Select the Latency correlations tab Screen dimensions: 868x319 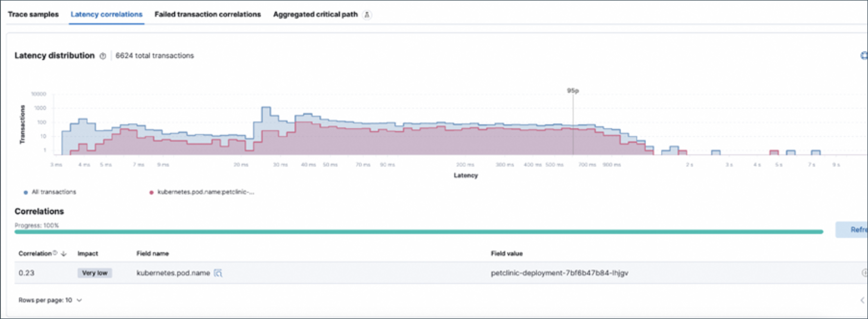(x=106, y=14)
